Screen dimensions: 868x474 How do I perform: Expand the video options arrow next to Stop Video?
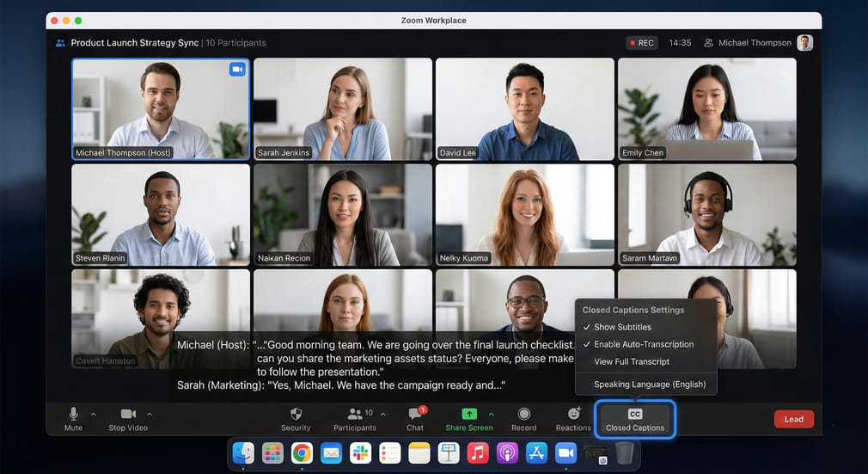pyautogui.click(x=150, y=414)
